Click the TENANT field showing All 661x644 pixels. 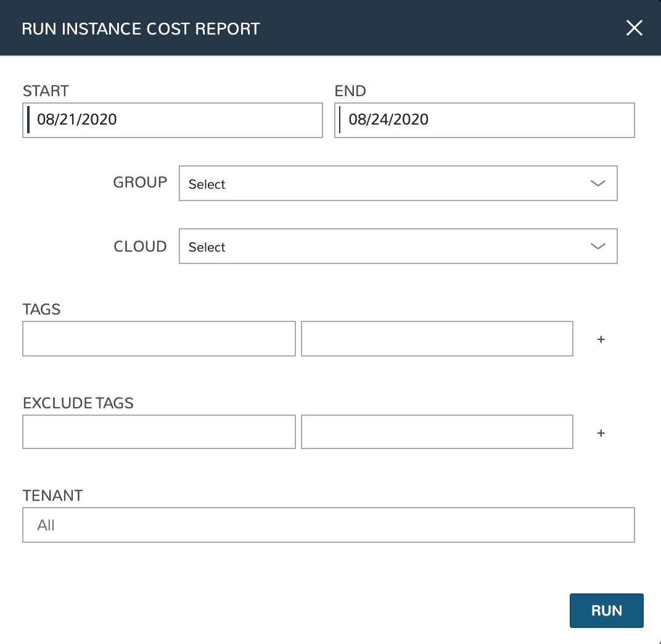328,526
